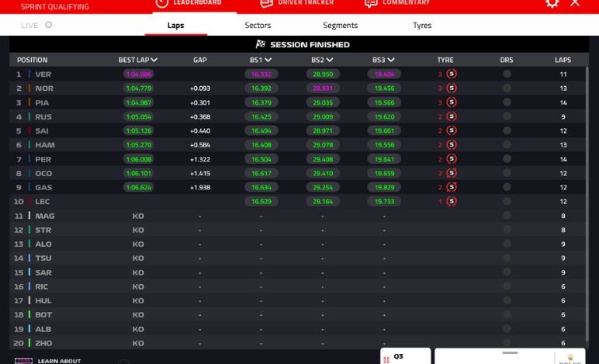The height and width of the screenshot is (364, 599).
Task: Switch to the Sectors tab
Action: [258, 26]
